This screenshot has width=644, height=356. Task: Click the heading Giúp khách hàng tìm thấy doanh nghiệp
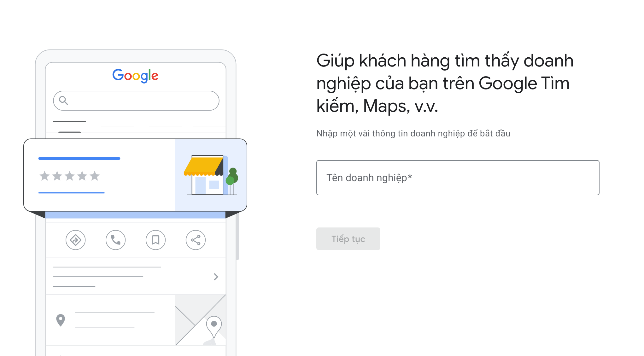(x=445, y=83)
